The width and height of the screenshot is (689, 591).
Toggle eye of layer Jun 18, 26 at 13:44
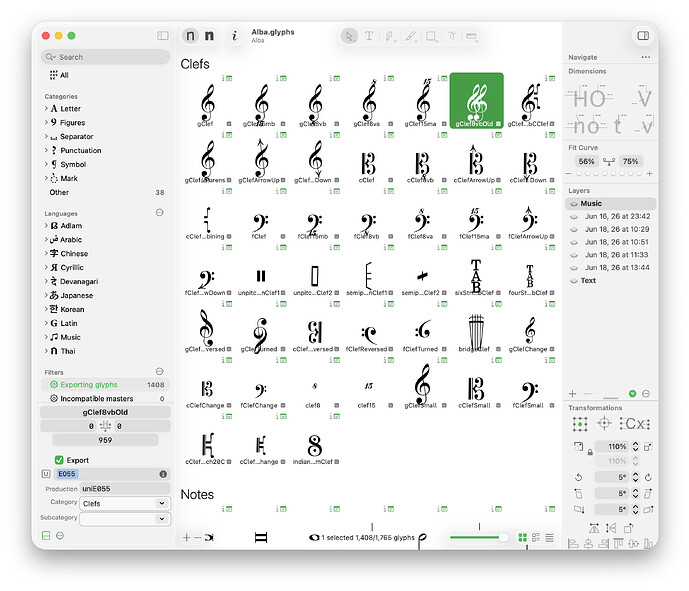573,268
